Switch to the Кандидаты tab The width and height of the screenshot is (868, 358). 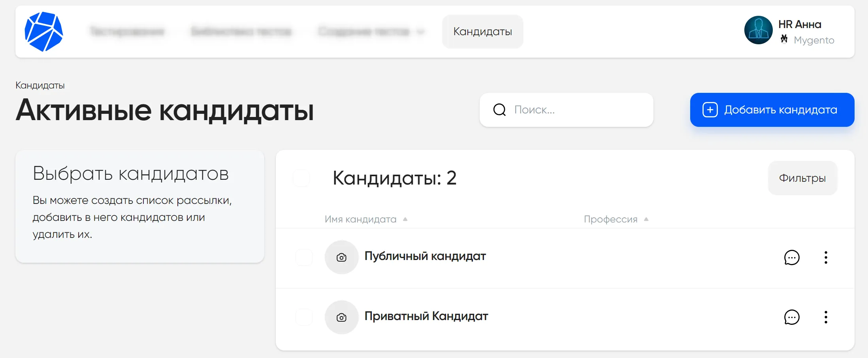click(482, 31)
